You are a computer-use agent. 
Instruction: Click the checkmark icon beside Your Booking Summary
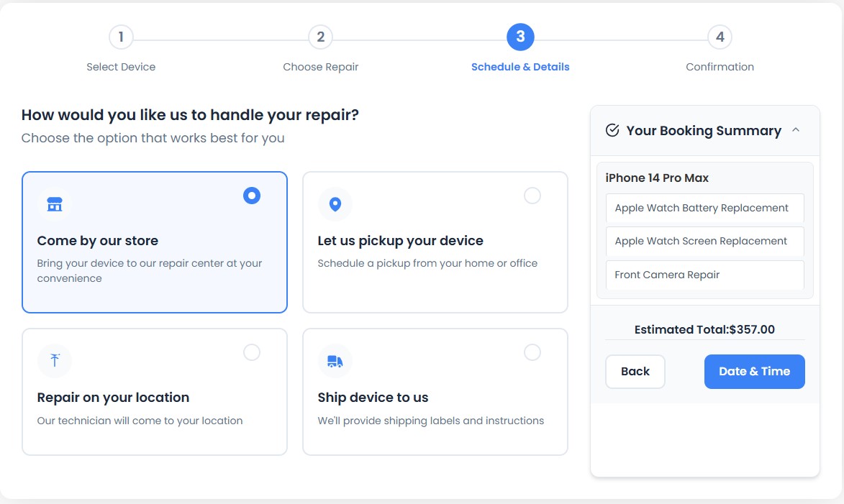[x=612, y=130]
